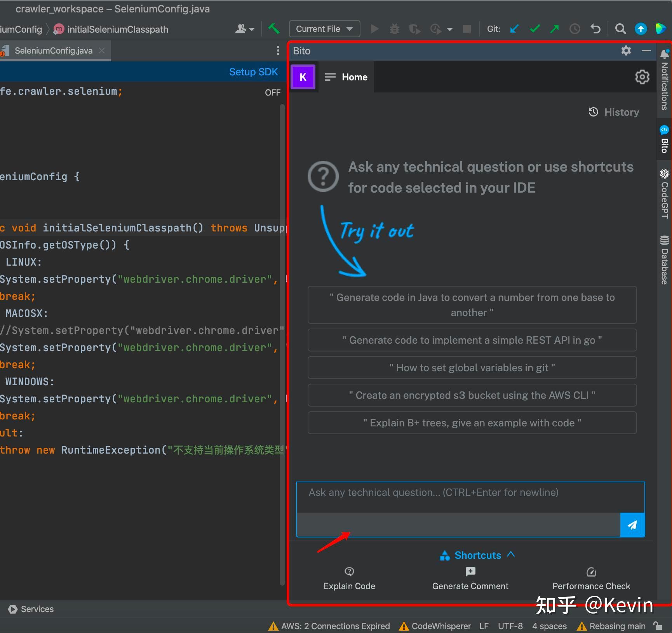Select the git global variables example

[x=472, y=368]
